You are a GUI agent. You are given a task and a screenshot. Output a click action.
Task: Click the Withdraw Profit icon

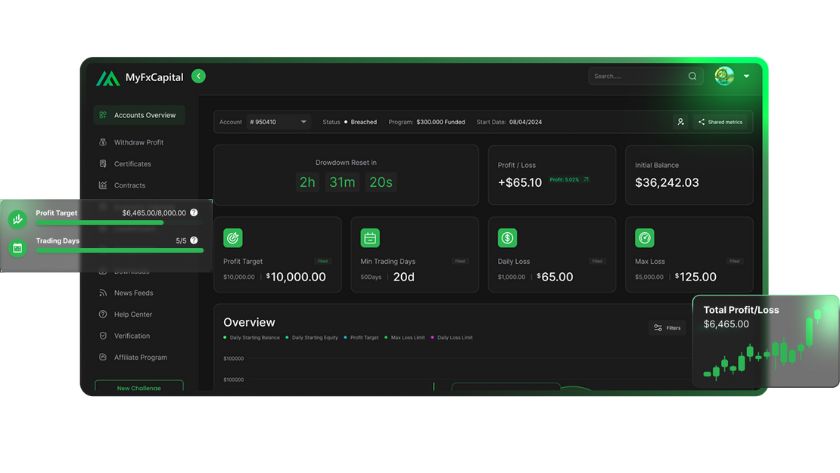pyautogui.click(x=103, y=142)
